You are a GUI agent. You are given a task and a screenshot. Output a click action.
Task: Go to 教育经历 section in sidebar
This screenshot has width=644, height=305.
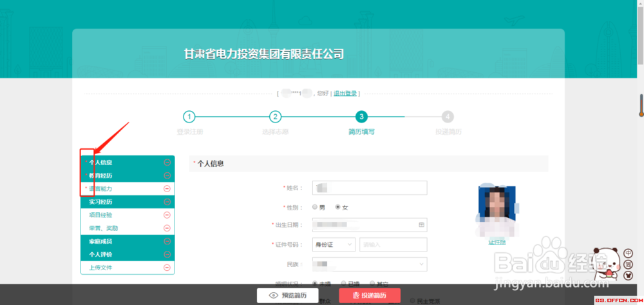click(x=100, y=175)
